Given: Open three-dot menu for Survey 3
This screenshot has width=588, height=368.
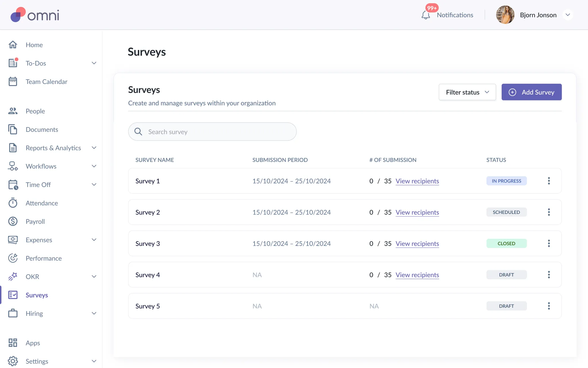Looking at the screenshot, I should click(549, 244).
